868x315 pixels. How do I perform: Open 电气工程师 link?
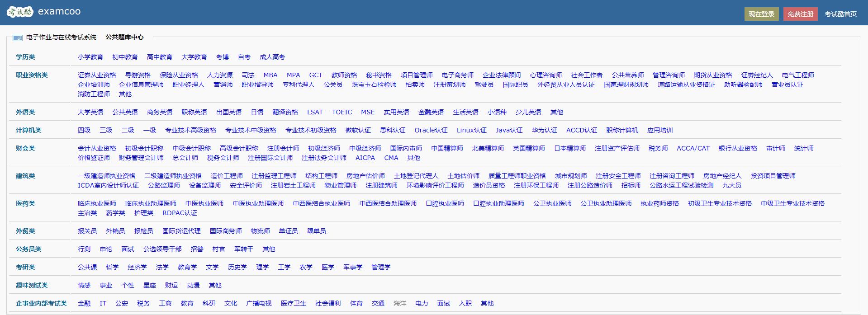coord(798,75)
